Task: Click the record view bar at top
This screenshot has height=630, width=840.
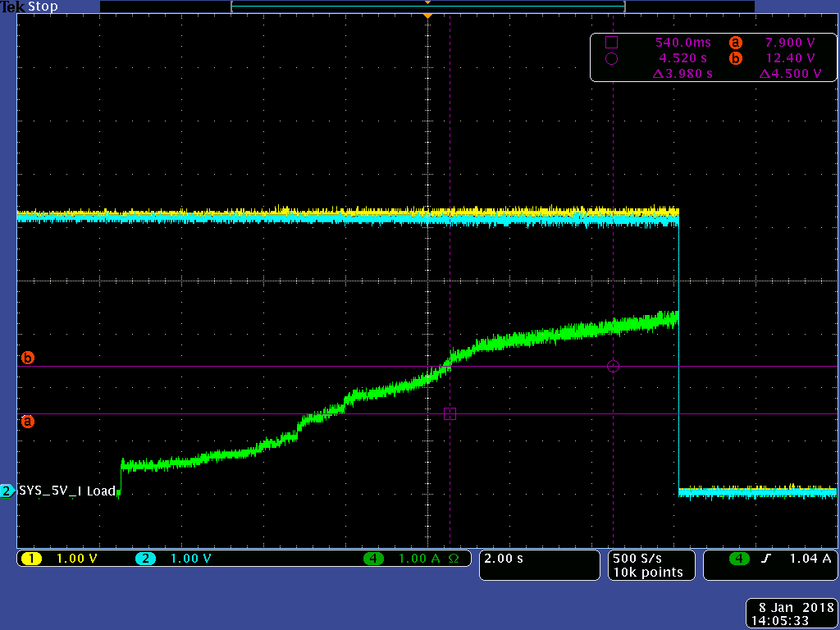Action: (427, 7)
